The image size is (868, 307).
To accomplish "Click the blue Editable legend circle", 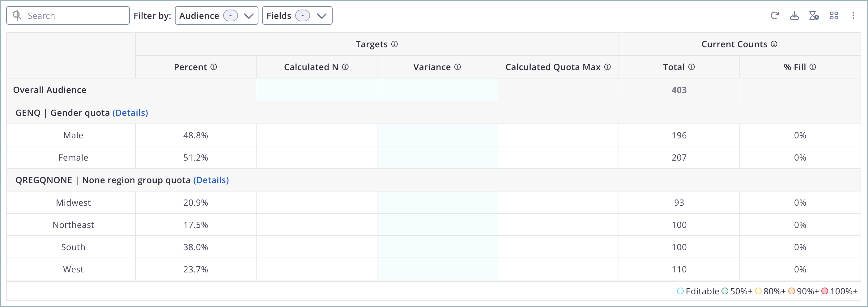I will coord(680,291).
